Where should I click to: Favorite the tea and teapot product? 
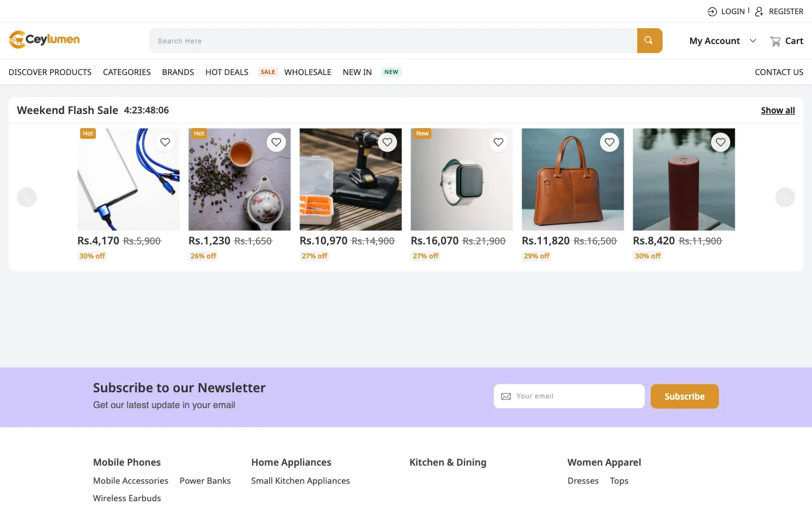tap(276, 142)
